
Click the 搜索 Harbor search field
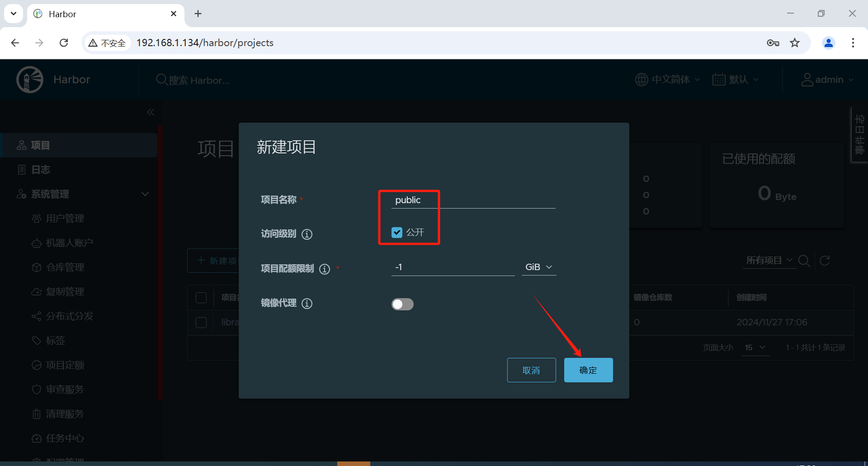click(x=199, y=80)
